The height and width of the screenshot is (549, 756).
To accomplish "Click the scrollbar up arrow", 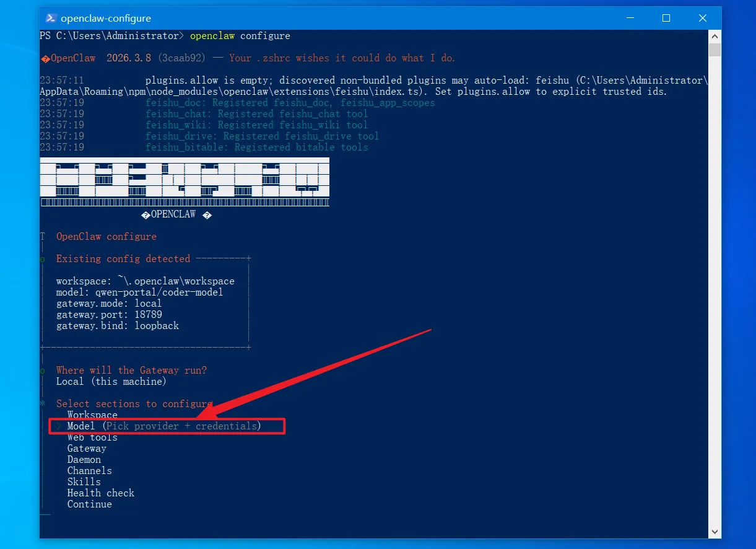I will [x=715, y=36].
